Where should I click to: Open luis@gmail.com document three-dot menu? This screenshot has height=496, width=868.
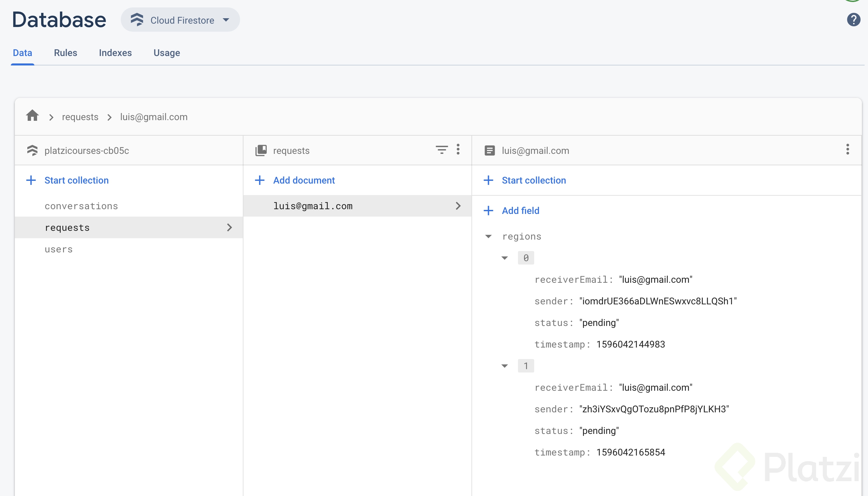[x=847, y=149]
